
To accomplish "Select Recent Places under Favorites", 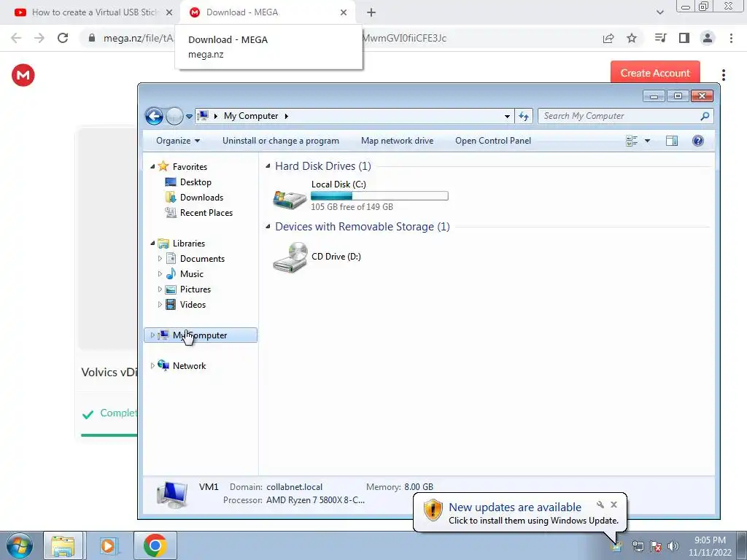I will (x=206, y=212).
